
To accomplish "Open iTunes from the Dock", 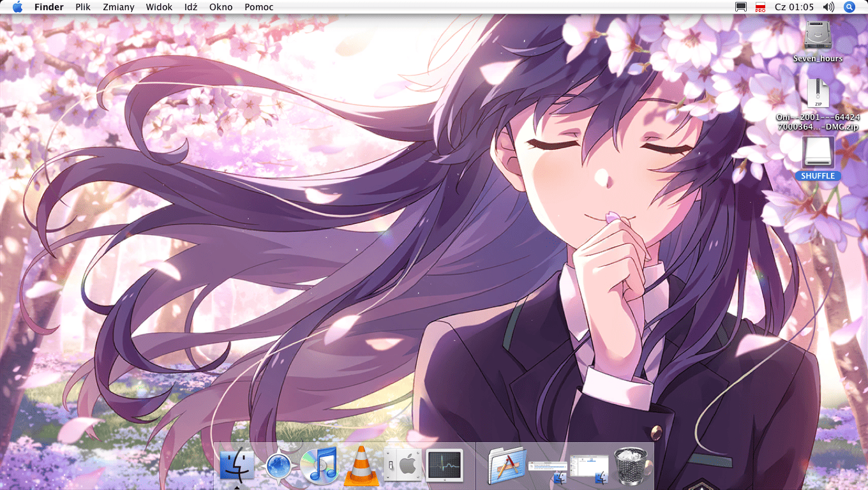I will coord(319,466).
